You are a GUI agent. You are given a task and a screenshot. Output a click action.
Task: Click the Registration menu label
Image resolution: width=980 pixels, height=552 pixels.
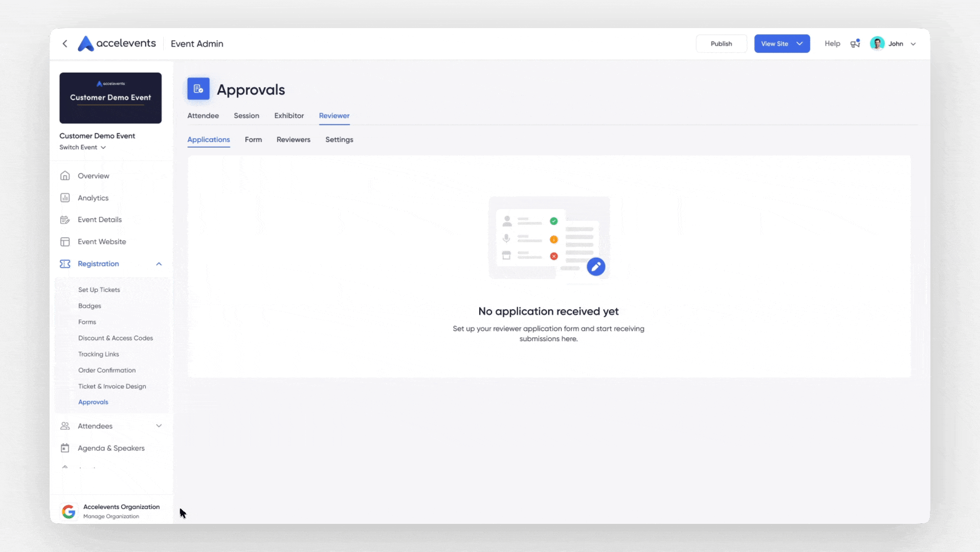click(x=98, y=264)
